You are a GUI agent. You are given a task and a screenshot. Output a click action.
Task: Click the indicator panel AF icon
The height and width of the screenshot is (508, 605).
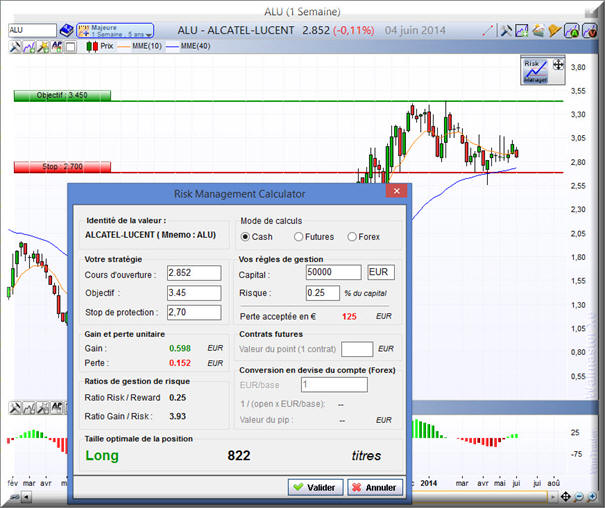pyautogui.click(x=57, y=407)
